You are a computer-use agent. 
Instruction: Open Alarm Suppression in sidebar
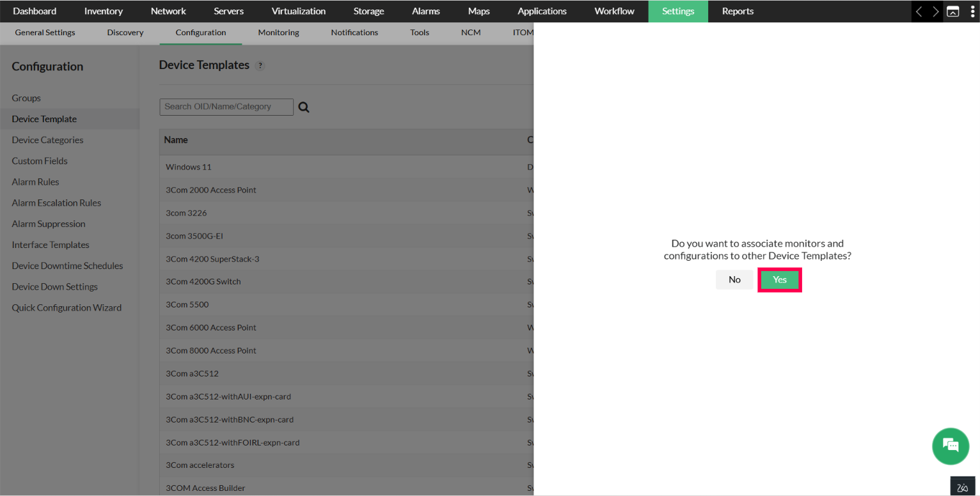click(49, 224)
